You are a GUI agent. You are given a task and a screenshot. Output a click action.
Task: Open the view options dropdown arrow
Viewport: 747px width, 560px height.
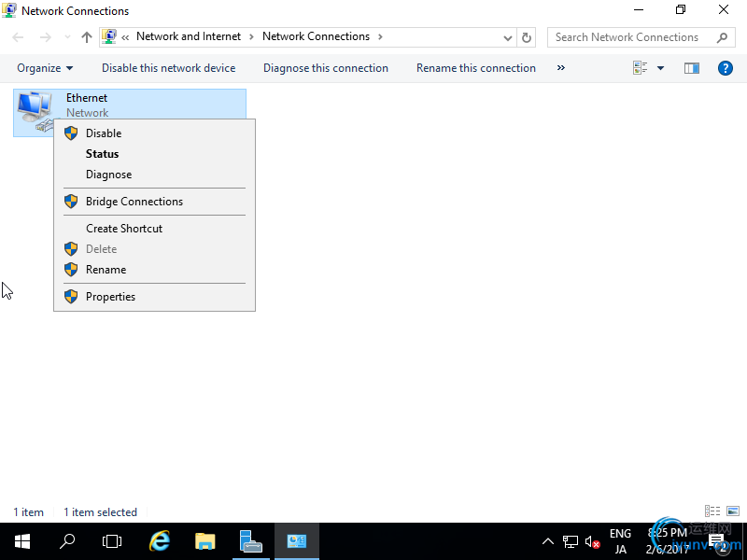[x=660, y=68]
